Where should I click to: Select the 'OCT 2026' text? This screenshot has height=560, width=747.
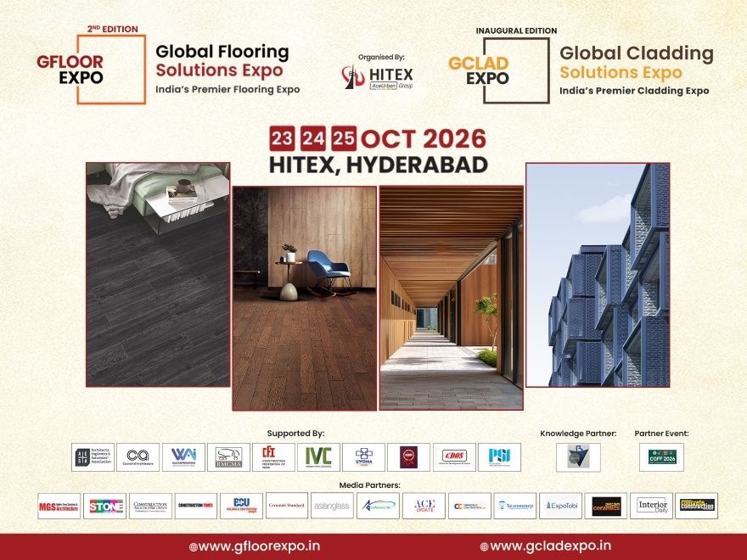point(424,139)
